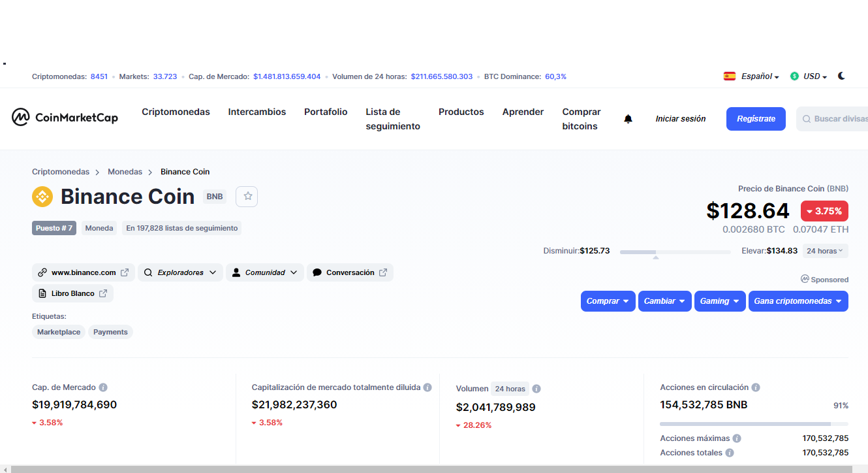Click 24h volume value $211.665.580.303

tap(442, 76)
